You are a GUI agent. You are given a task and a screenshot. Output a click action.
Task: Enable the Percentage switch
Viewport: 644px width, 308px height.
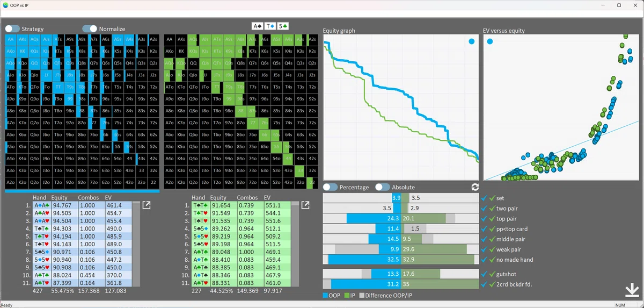click(x=330, y=187)
